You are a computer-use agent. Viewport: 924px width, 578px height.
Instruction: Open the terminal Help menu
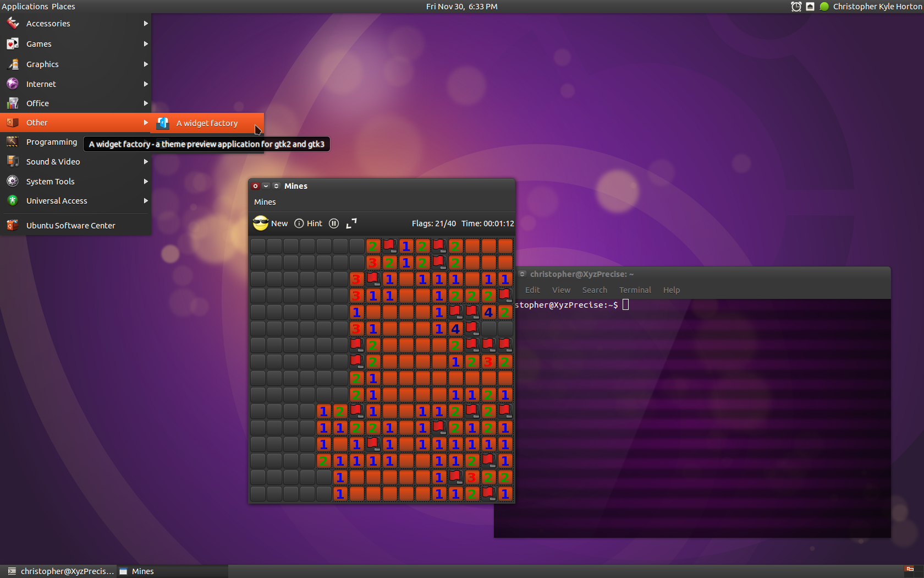[672, 290]
